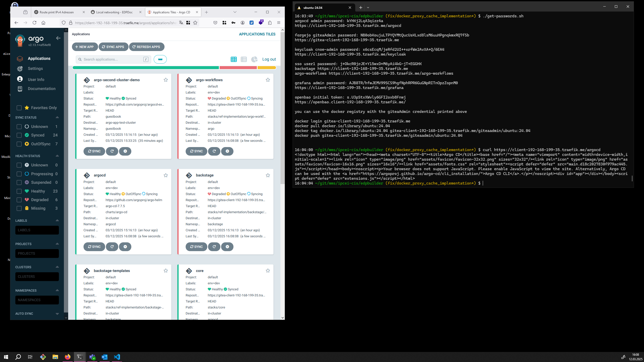Refresh the argo-second-cluster-demo application
Screen dimensions: 644x362
(112, 151)
